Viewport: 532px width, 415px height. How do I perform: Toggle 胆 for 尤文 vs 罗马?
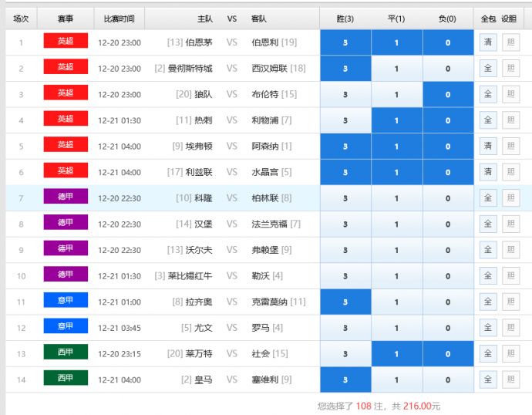click(x=510, y=328)
